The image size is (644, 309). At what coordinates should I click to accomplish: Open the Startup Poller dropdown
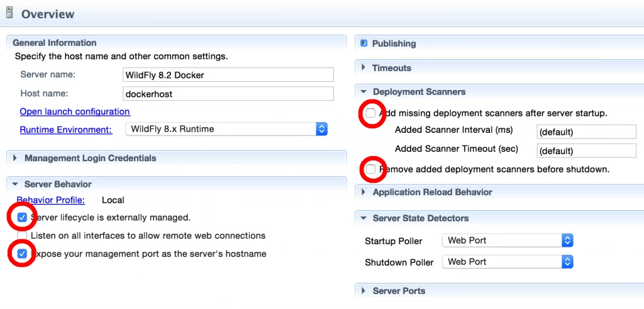508,240
